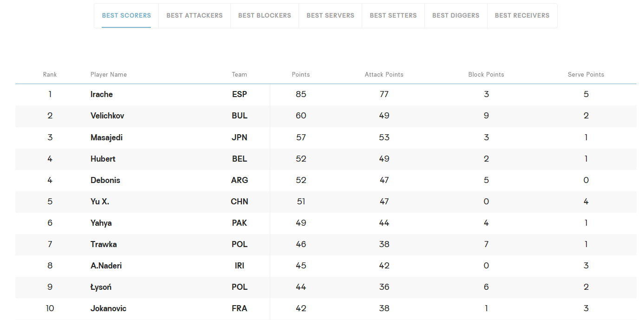The width and height of the screenshot is (644, 320).
Task: Select player Velichkov in the table
Action: pos(107,116)
